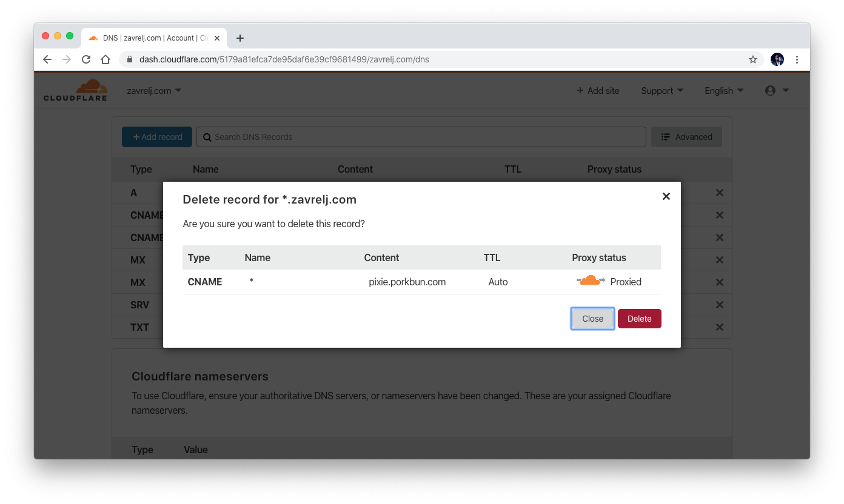The image size is (844, 504).
Task: Click pixie.porkbun.com content cell
Action: [407, 282]
